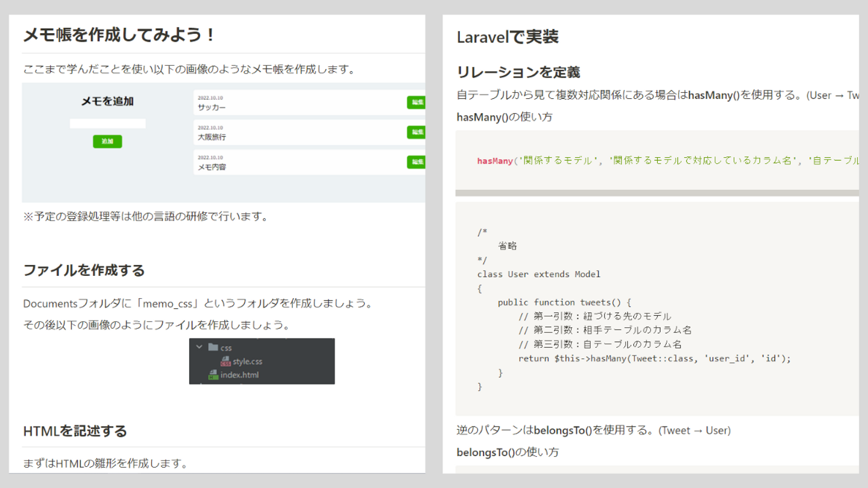The width and height of the screenshot is (868, 488).
Task: Click the css folder icon in file tree
Action: point(212,348)
